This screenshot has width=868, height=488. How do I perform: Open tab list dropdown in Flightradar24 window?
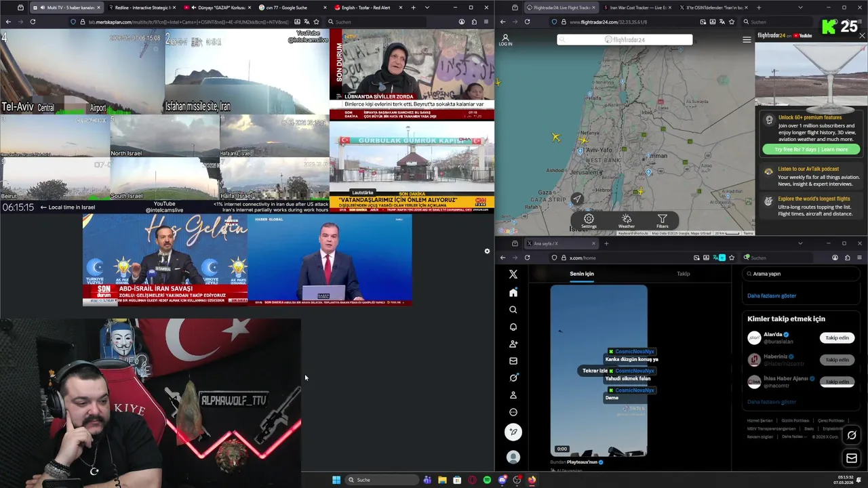[x=800, y=7]
